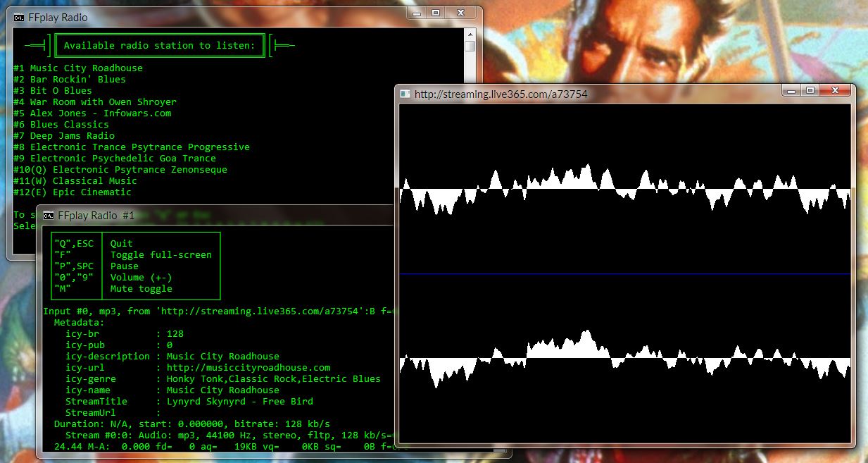Click the icy-description metadata line
The width and height of the screenshot is (868, 463).
[x=172, y=357]
